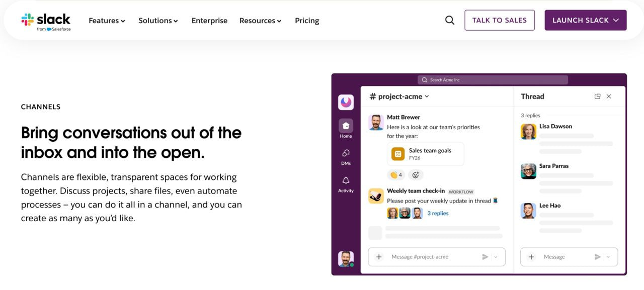
Task: Click the Launch Slack button
Action: 585,20
